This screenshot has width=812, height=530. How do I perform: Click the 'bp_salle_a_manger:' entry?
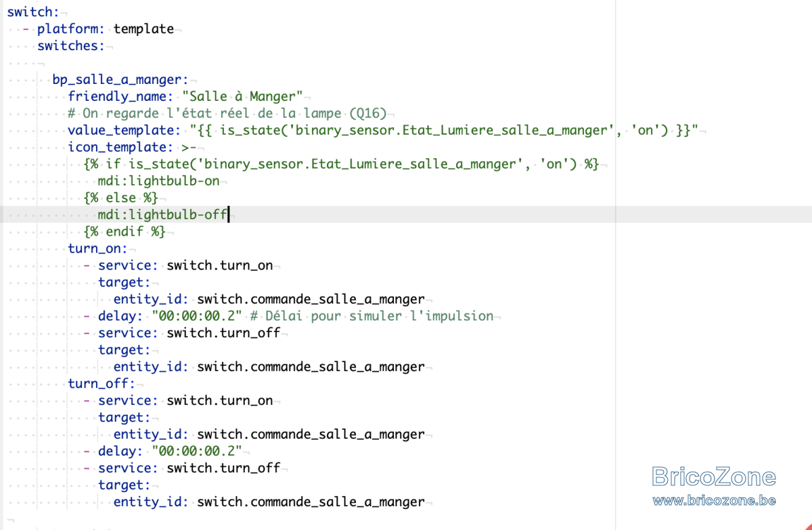point(120,79)
